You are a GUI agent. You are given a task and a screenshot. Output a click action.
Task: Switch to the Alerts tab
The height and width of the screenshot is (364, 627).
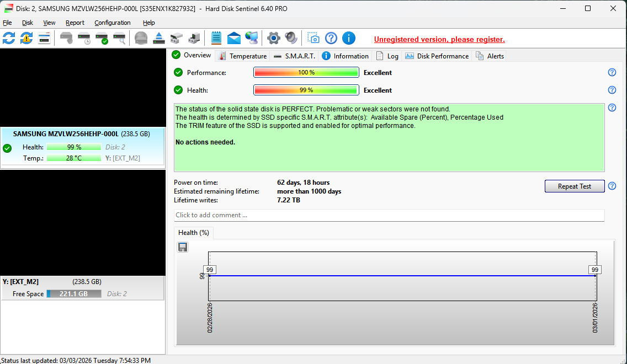click(x=490, y=56)
